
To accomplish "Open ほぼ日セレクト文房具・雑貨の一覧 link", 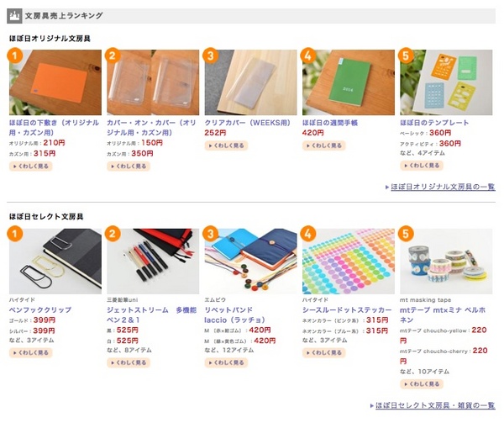I will point(435,405).
